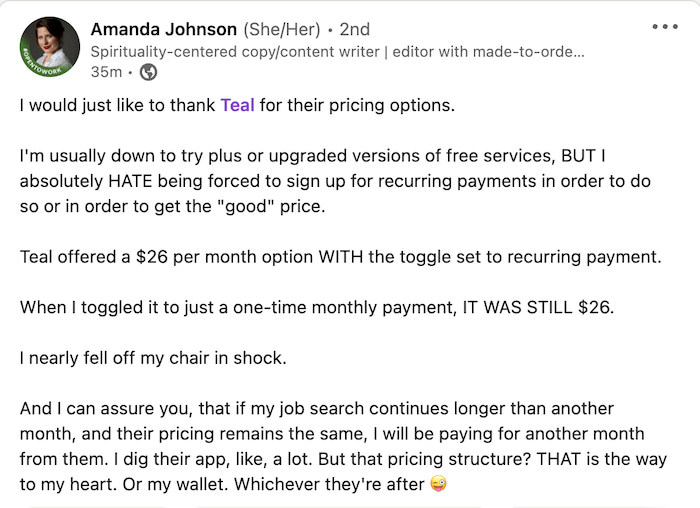Click the IT WAS STILL $26 text
Screen dimensions: 700x508
[x=538, y=308]
